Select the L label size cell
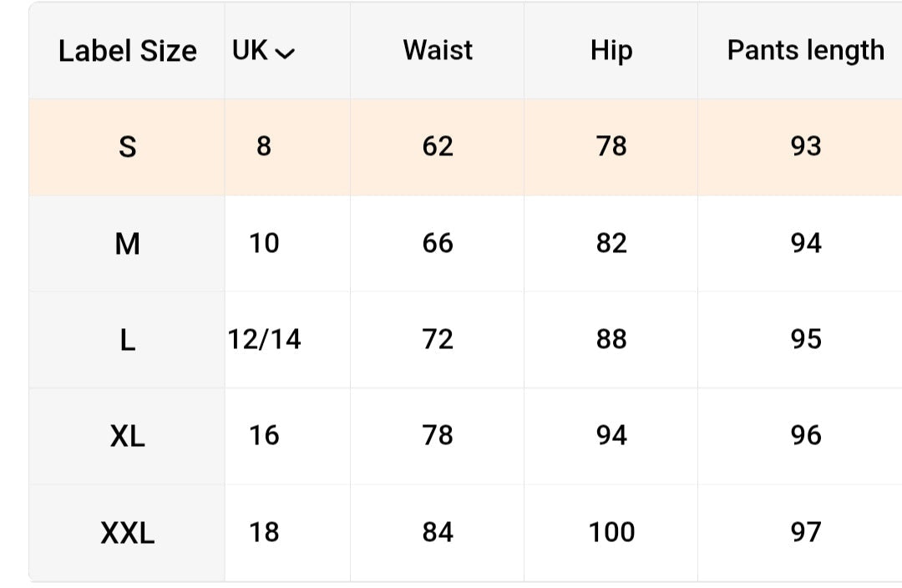The width and height of the screenshot is (902, 588). coord(127,340)
